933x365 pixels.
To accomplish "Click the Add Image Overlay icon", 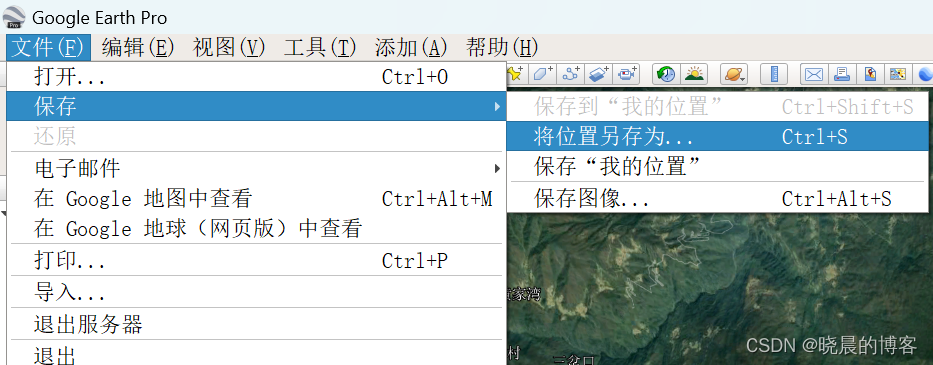I will pyautogui.click(x=598, y=74).
